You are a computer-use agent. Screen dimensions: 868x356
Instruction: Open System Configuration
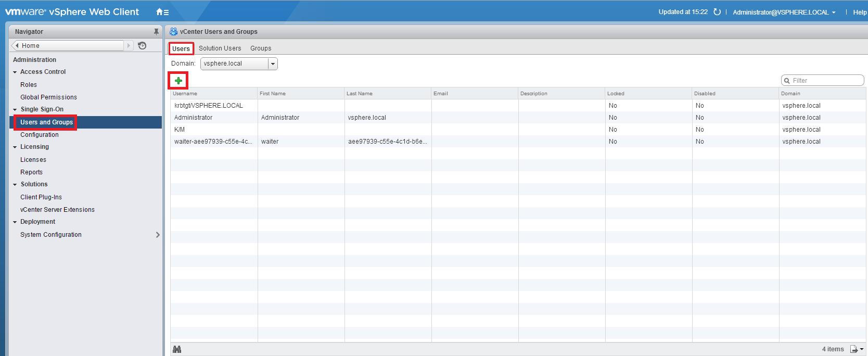[51, 235]
